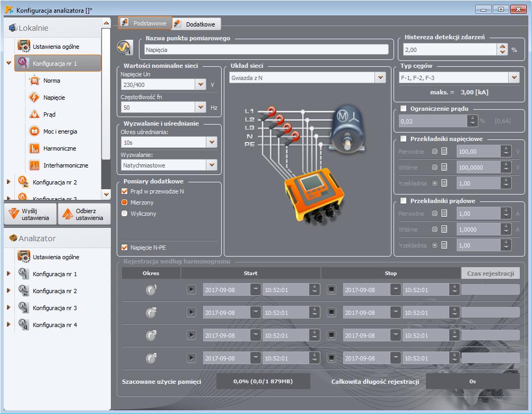Collapse local Konfiguracja nr 1 tree node

point(9,63)
